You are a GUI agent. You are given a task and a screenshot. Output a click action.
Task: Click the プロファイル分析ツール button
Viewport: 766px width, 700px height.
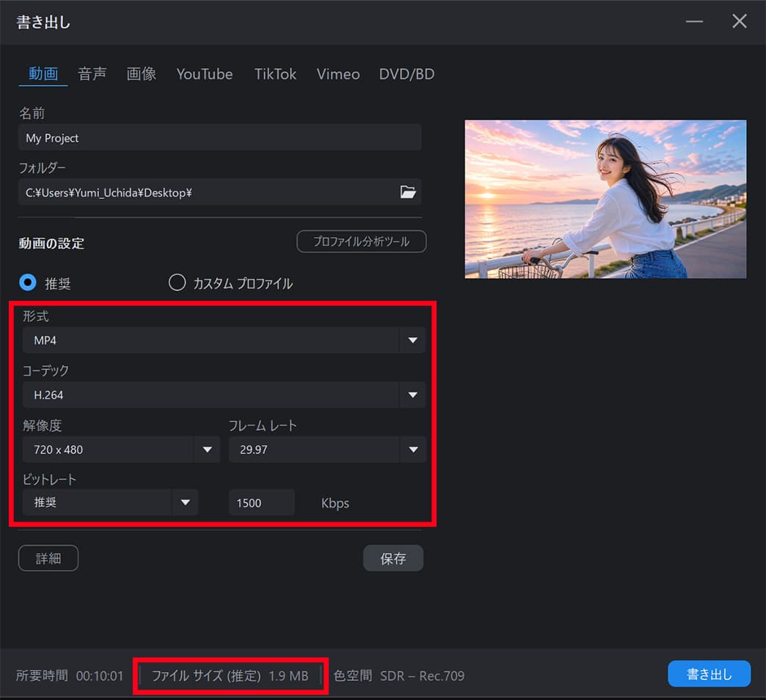click(x=362, y=241)
